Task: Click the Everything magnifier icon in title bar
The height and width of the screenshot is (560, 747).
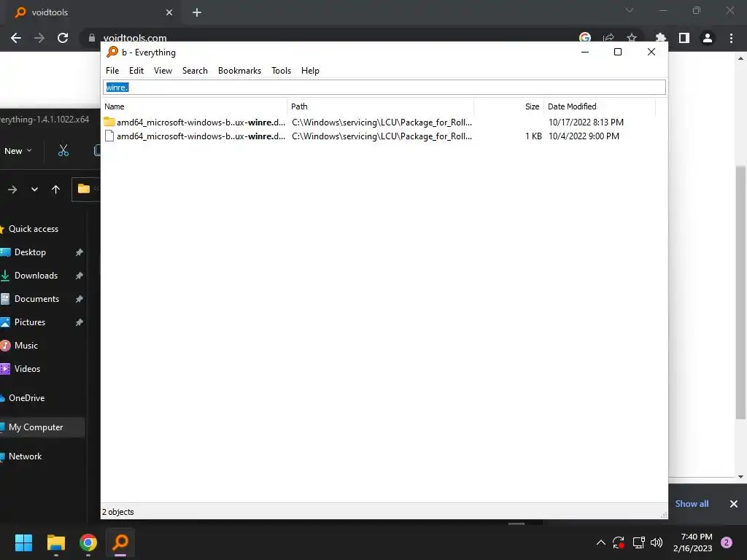Action: (x=112, y=52)
